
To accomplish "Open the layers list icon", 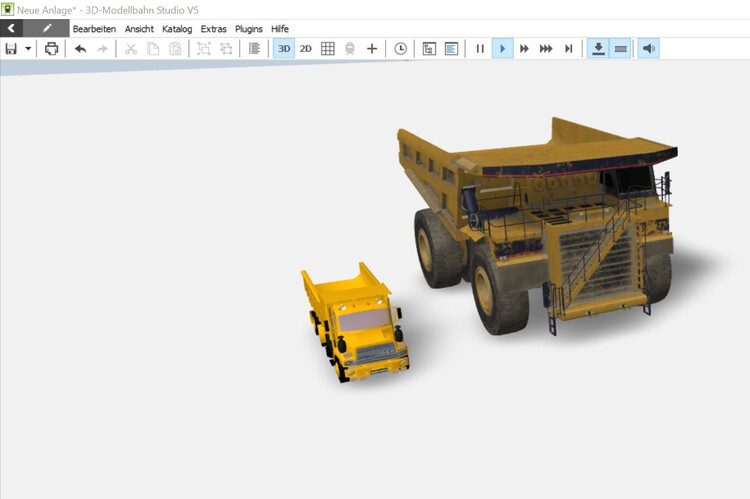I will point(254,48).
